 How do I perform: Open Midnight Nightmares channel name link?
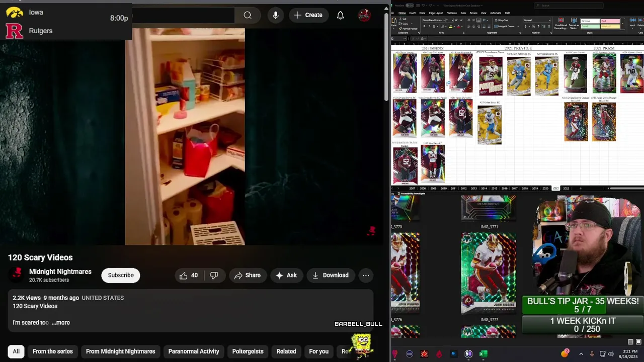pyautogui.click(x=60, y=271)
